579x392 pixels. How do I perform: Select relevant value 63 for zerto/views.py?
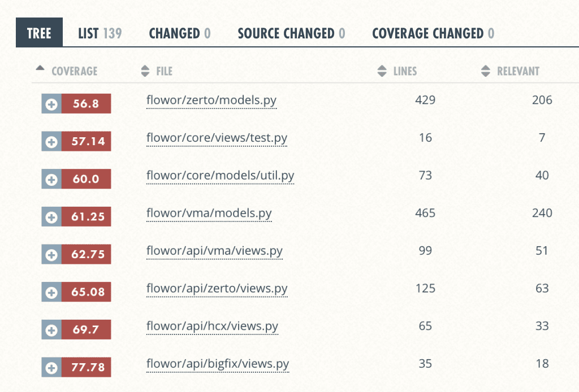click(x=542, y=288)
